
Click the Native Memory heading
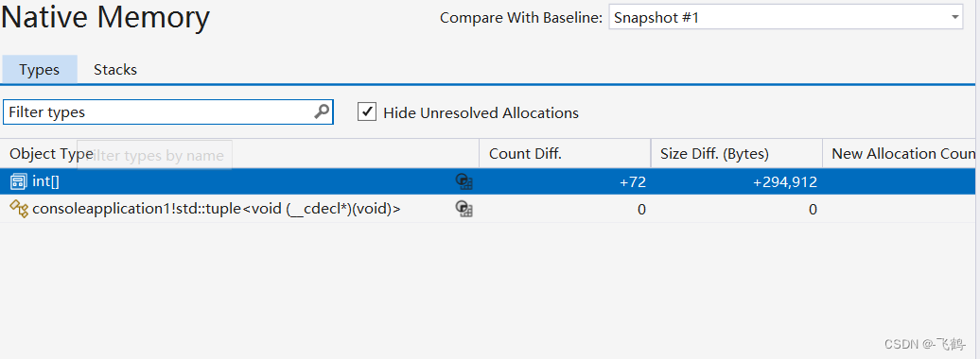pos(105,17)
